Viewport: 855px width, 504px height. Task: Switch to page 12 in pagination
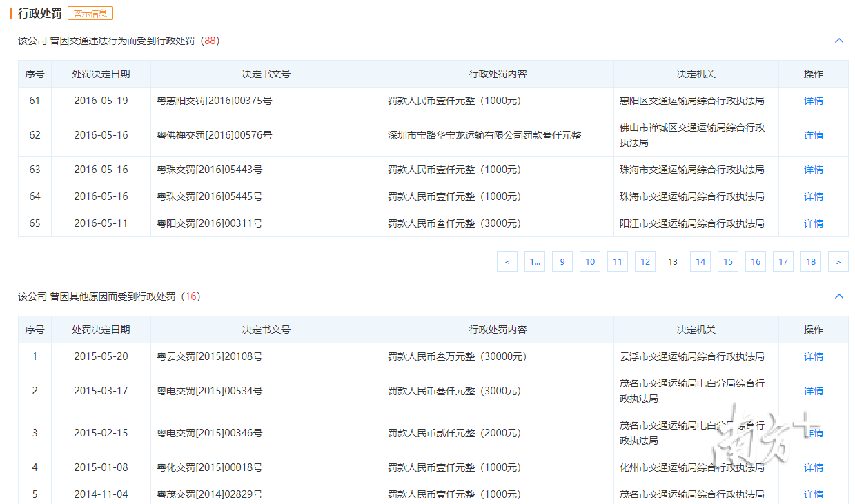coord(645,261)
